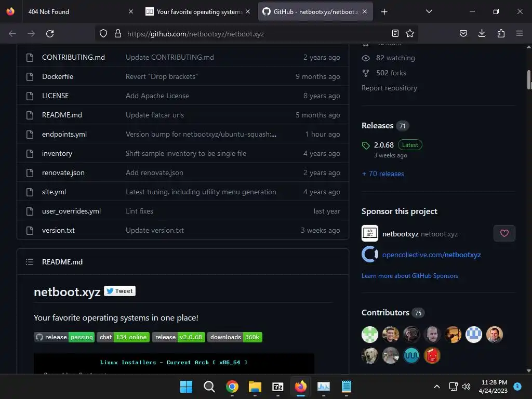View the + 70 releases link

[x=383, y=174]
